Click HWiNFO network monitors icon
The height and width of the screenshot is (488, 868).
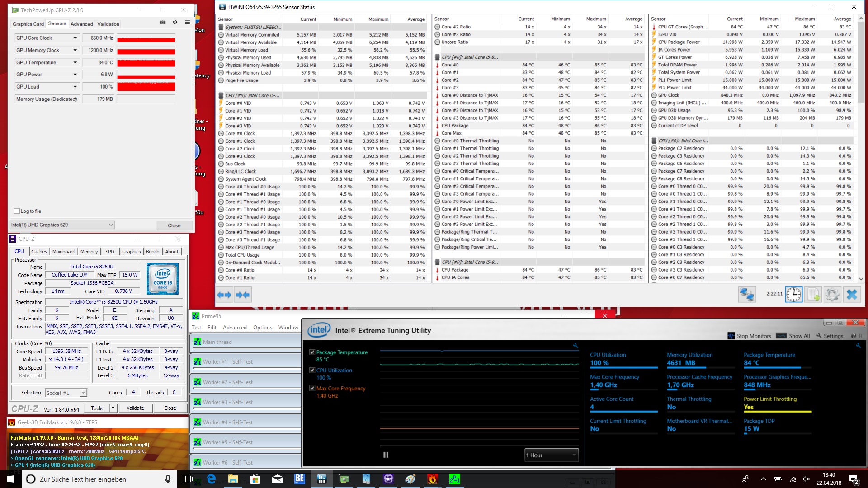(747, 295)
